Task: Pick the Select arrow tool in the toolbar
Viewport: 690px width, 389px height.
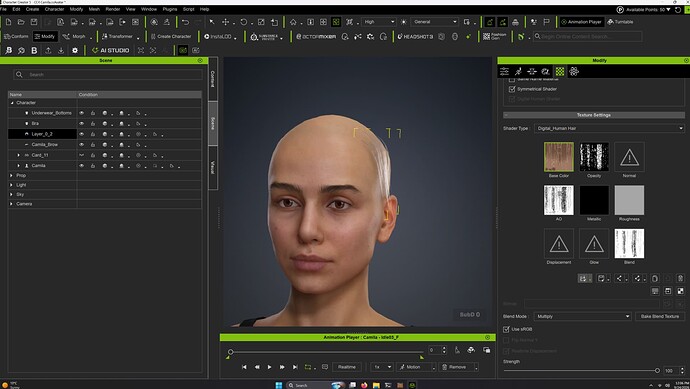Action: (x=212, y=22)
